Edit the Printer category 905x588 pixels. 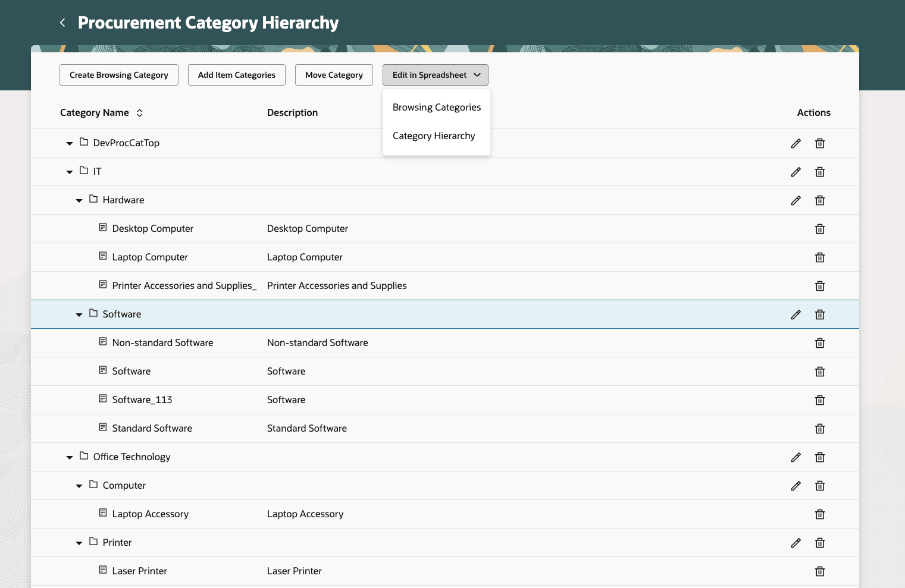(796, 543)
